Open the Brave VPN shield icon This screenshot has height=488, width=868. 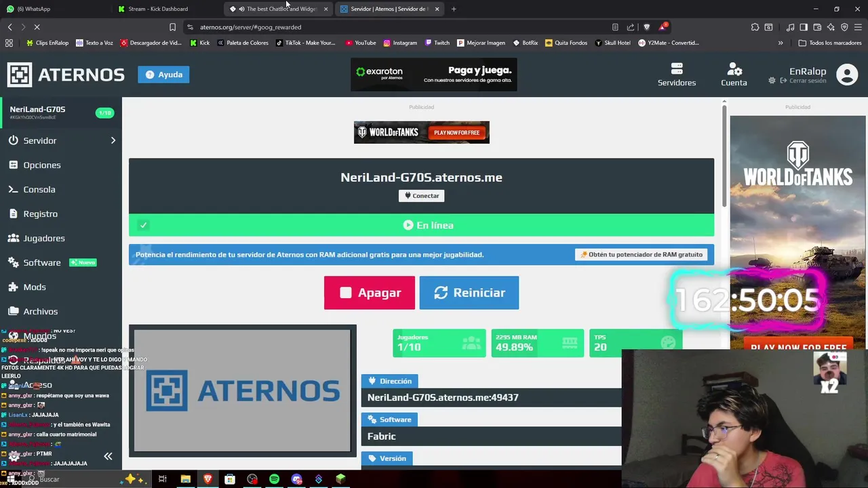[x=844, y=27]
